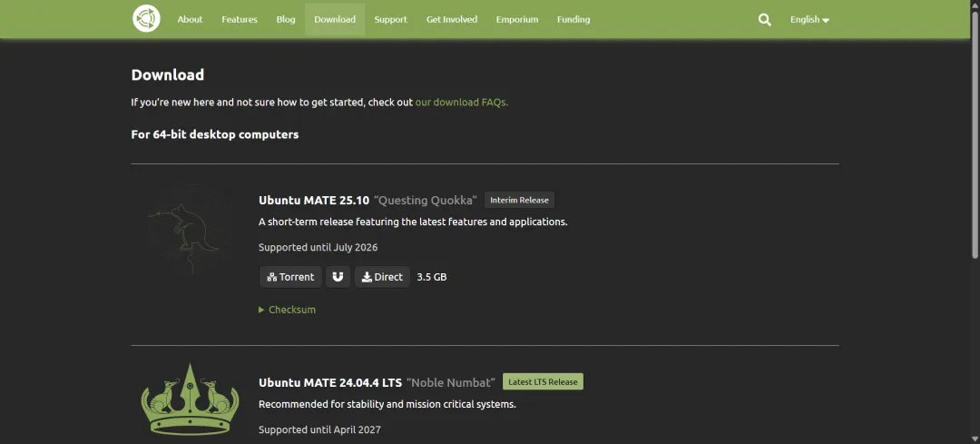Click the Interim Release badge
This screenshot has width=980, height=444.
[x=519, y=200]
